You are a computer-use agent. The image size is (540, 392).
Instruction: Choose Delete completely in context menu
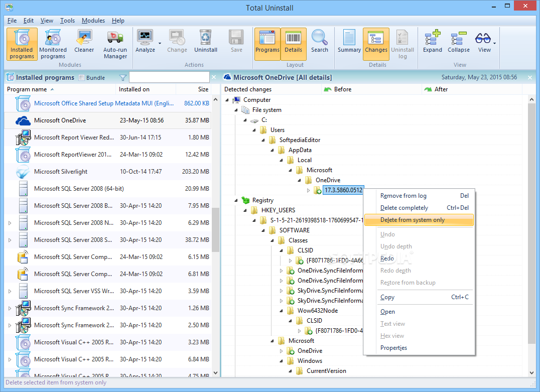419,208
